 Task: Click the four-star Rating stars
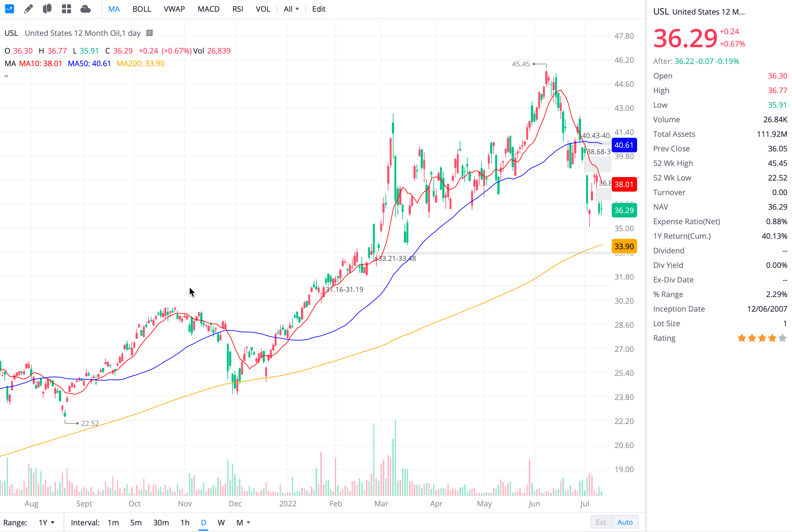[762, 338]
